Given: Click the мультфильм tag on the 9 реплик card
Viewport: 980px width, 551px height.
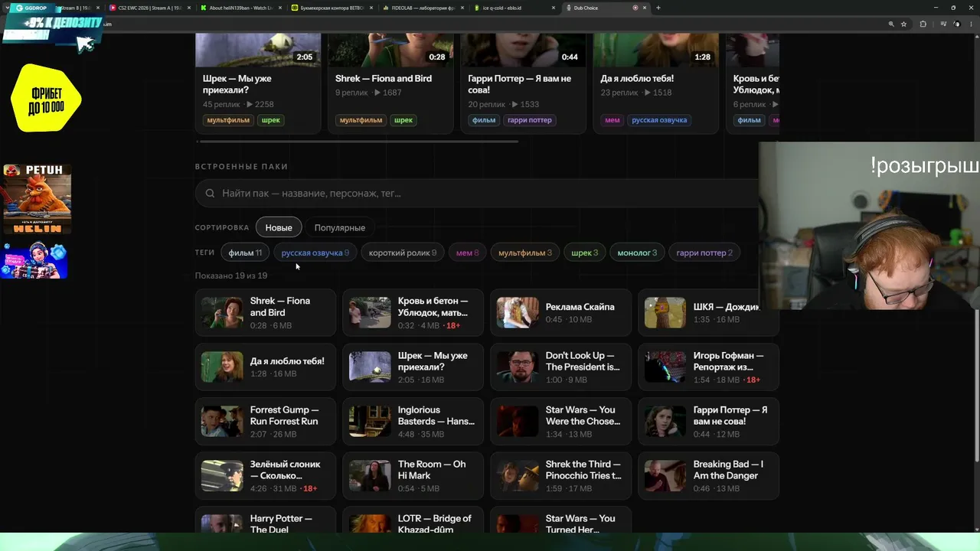Looking at the screenshot, I should pyautogui.click(x=361, y=120).
